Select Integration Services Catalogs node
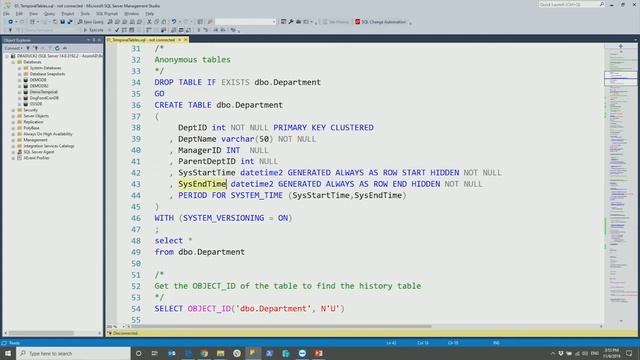 (x=49, y=146)
